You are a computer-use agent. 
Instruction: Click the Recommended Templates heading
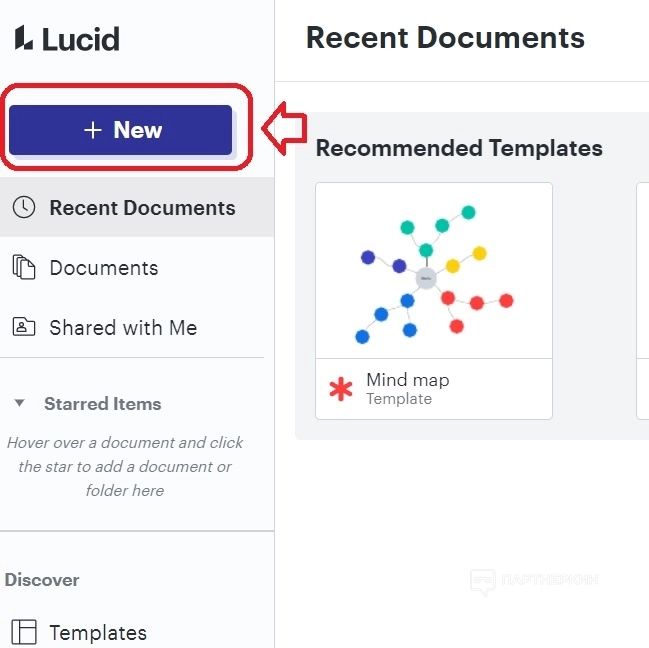[459, 149]
